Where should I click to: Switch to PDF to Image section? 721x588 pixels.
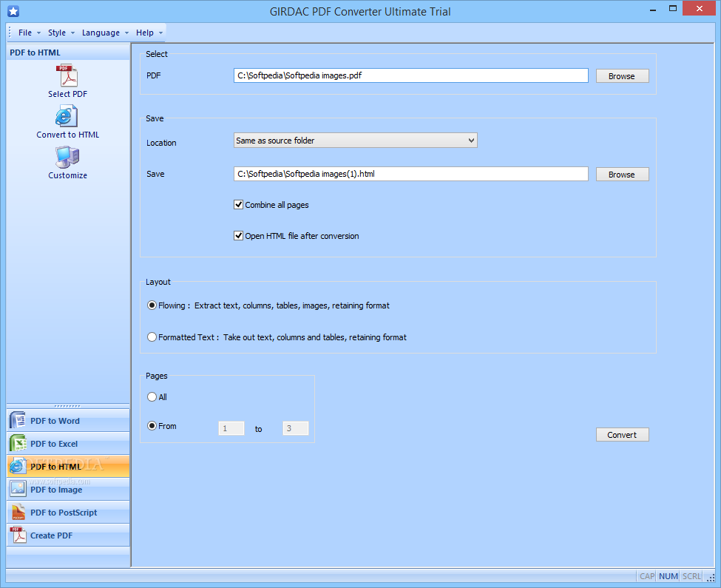pyautogui.click(x=68, y=489)
